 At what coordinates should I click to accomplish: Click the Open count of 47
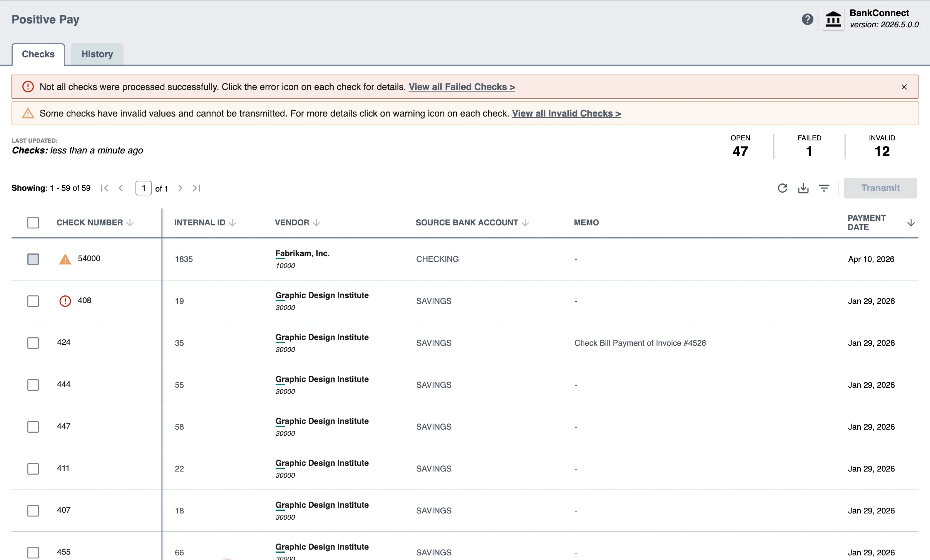[740, 151]
